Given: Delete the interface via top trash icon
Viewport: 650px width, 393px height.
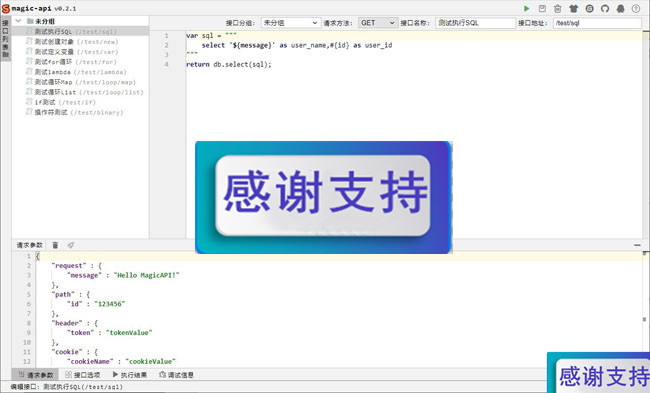Looking at the screenshot, I should click(x=558, y=8).
